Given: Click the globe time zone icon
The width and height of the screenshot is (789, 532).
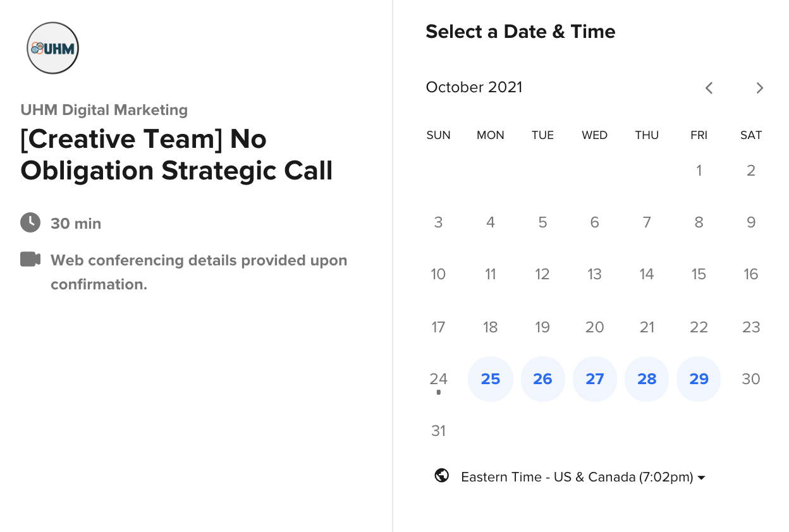Looking at the screenshot, I should tap(442, 476).
